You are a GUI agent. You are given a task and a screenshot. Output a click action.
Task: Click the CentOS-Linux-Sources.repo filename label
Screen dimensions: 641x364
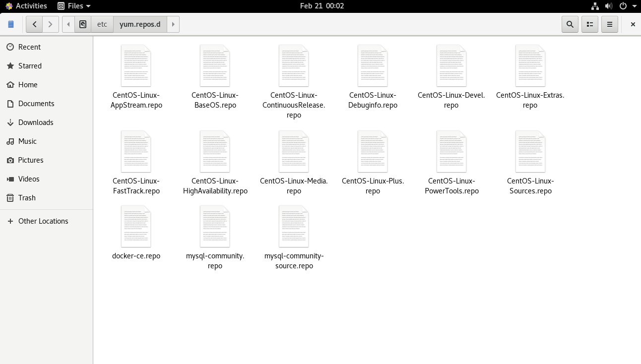[x=530, y=186]
